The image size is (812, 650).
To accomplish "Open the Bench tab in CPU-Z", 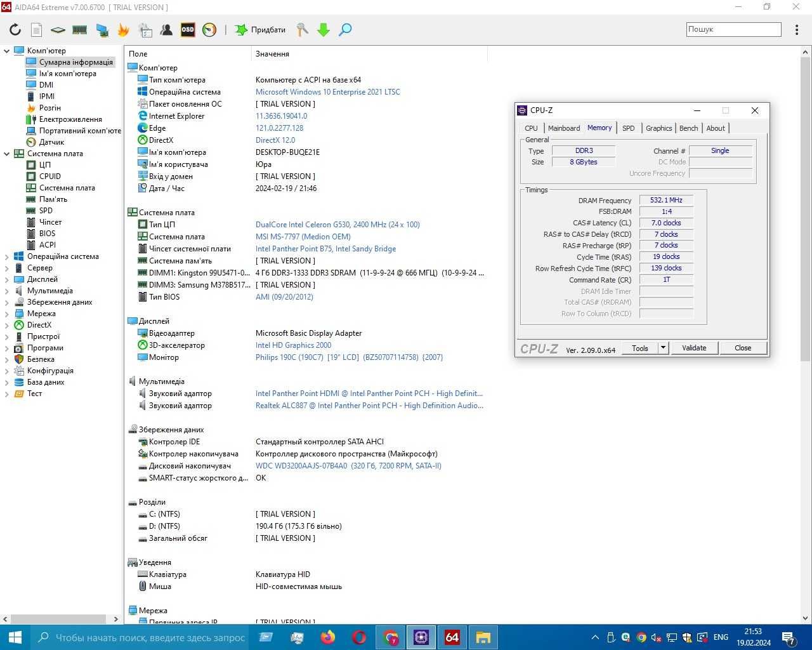I will [688, 128].
